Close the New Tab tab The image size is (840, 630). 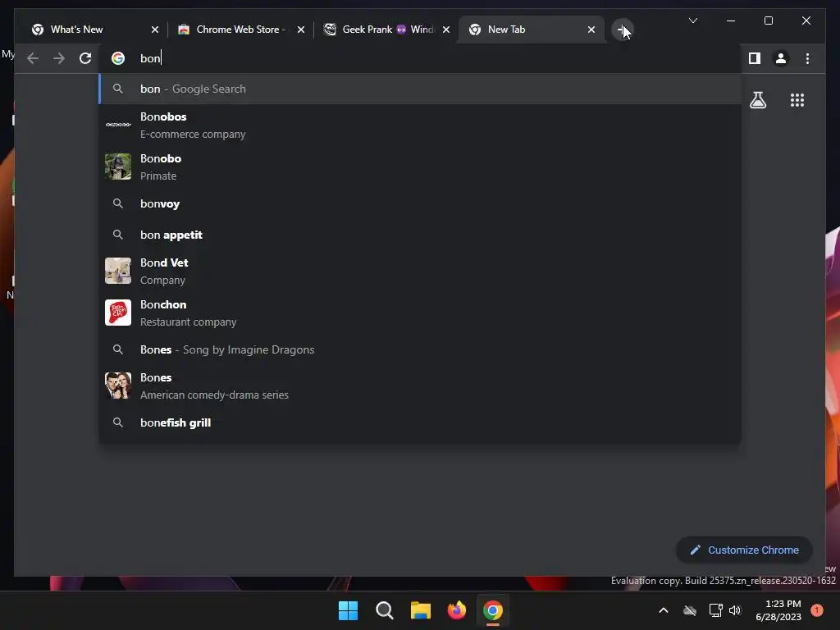tap(591, 30)
